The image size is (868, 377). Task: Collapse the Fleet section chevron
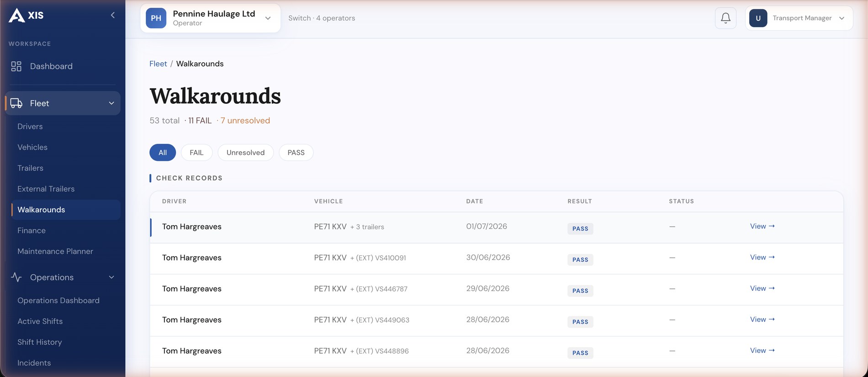(111, 103)
